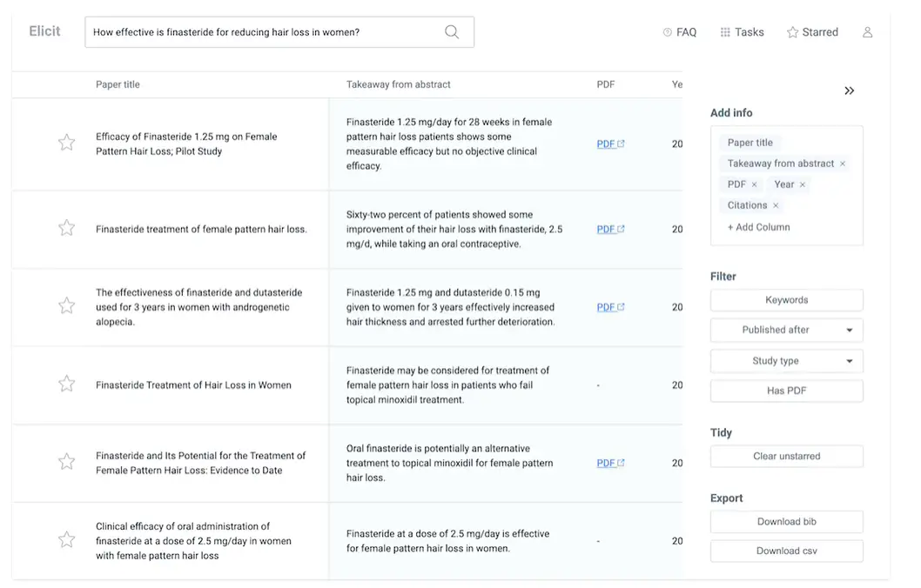Screen dimensions: 921x588
Task: Toggle the Has PDF filter
Action: 786,391
